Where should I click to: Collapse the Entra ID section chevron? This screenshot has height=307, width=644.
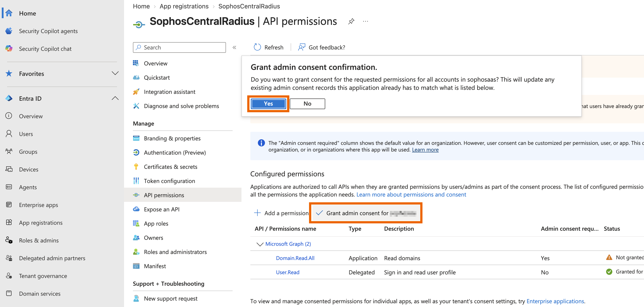click(115, 98)
